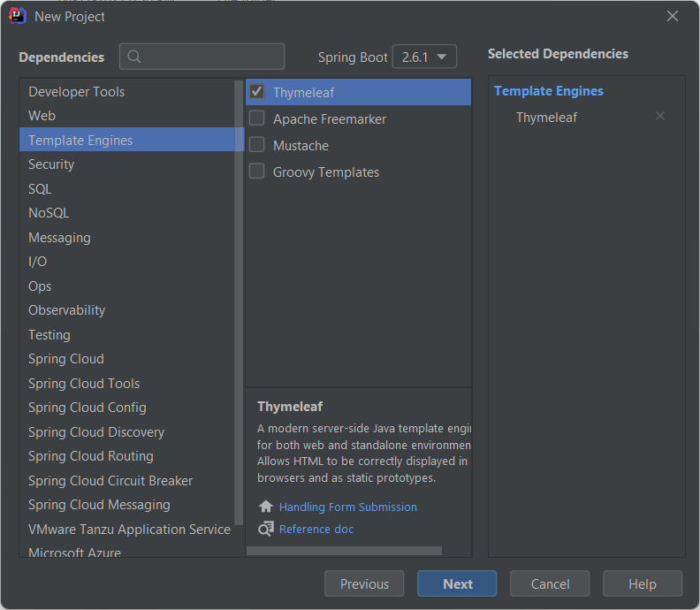Click the home icon beside Handling Form Submission
This screenshot has height=610, width=700.
tap(265, 507)
